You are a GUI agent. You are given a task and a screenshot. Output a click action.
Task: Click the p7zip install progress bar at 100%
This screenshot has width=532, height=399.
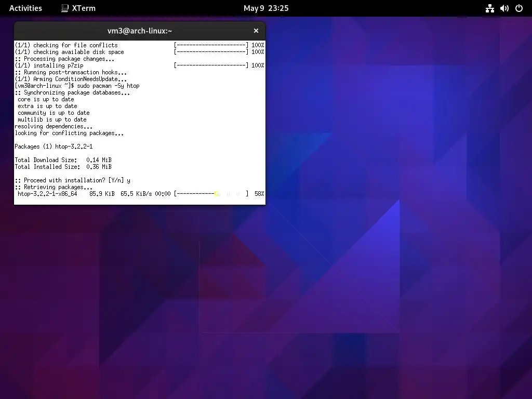click(211, 65)
